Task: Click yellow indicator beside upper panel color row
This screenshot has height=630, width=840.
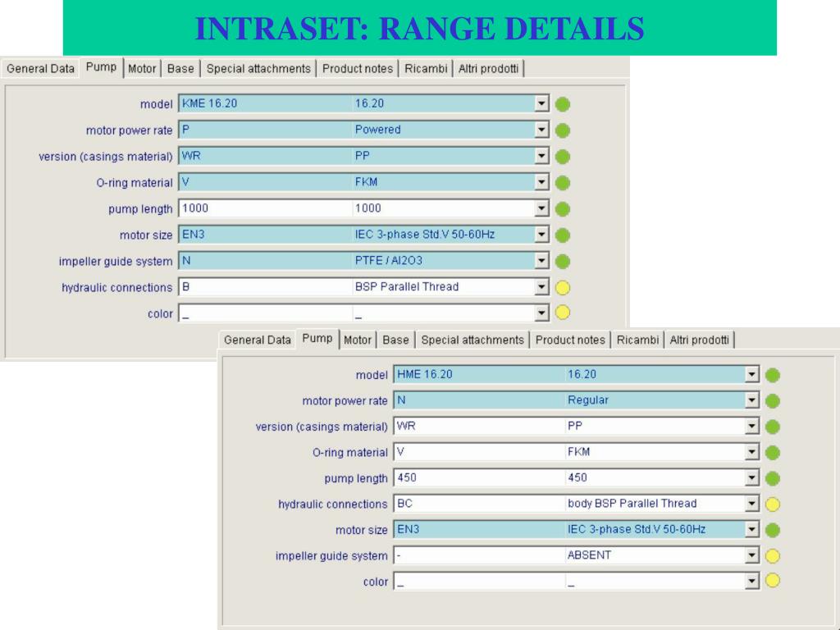Action: pyautogui.click(x=563, y=313)
